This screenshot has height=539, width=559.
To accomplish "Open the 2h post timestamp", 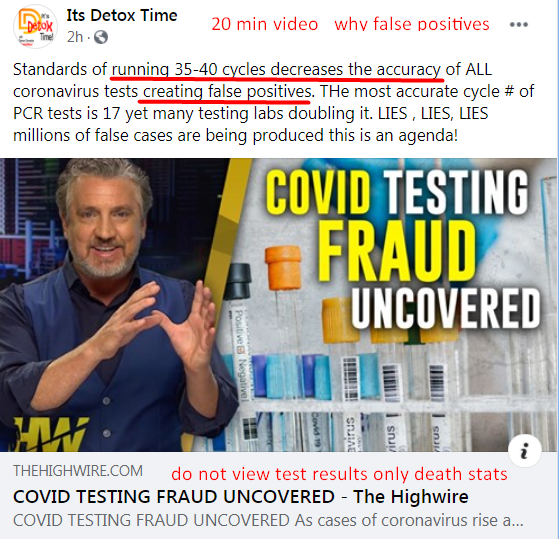I will tap(75, 37).
